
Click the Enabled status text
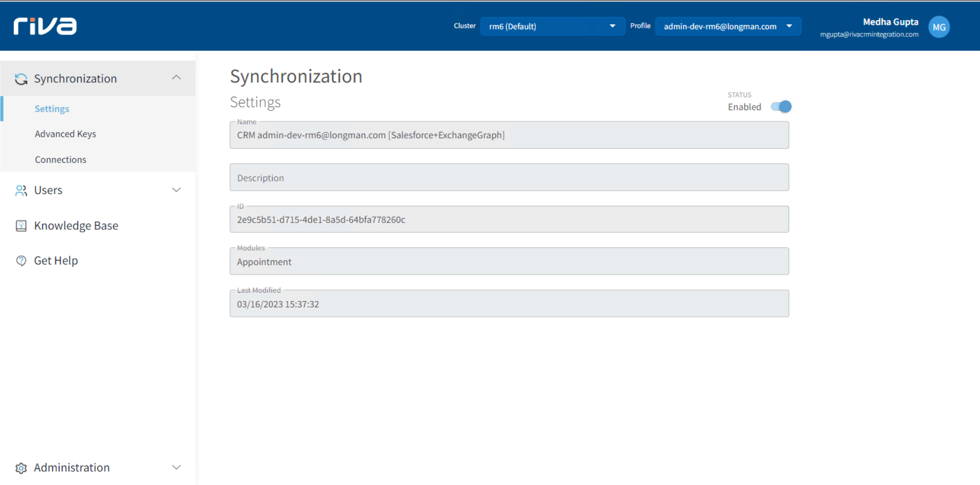click(744, 107)
